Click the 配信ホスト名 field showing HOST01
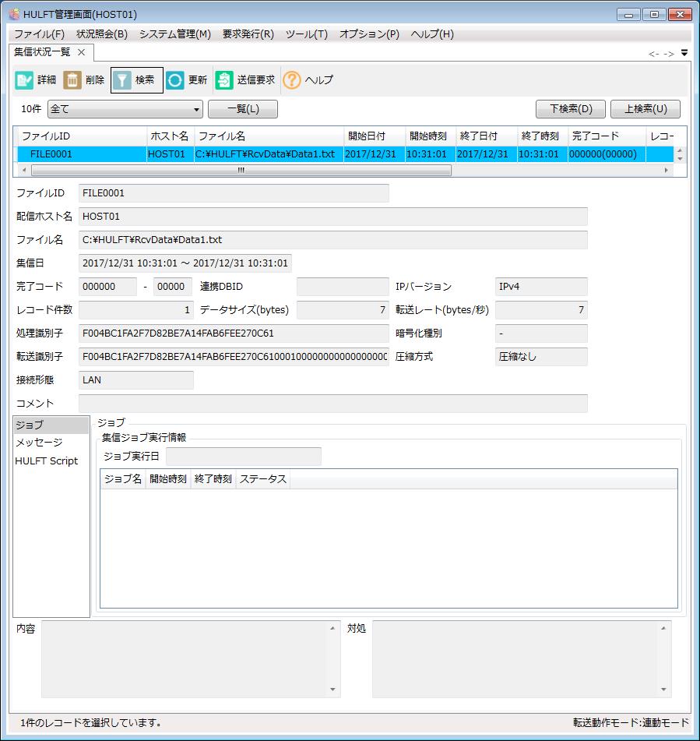 click(333, 217)
